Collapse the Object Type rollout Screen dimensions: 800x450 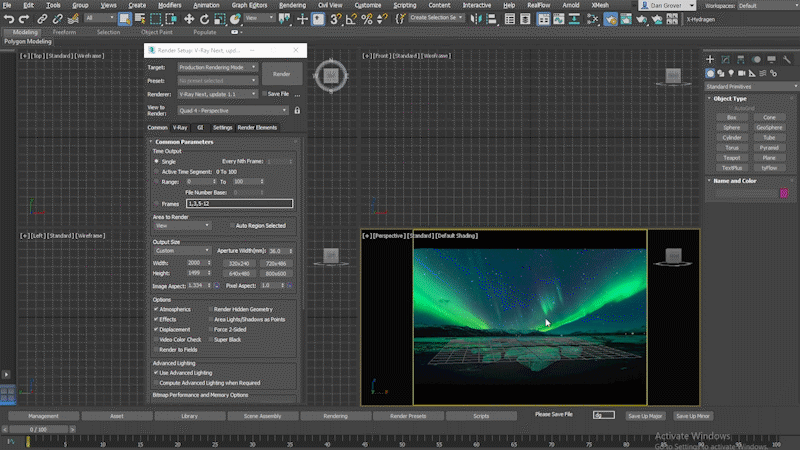pos(730,99)
